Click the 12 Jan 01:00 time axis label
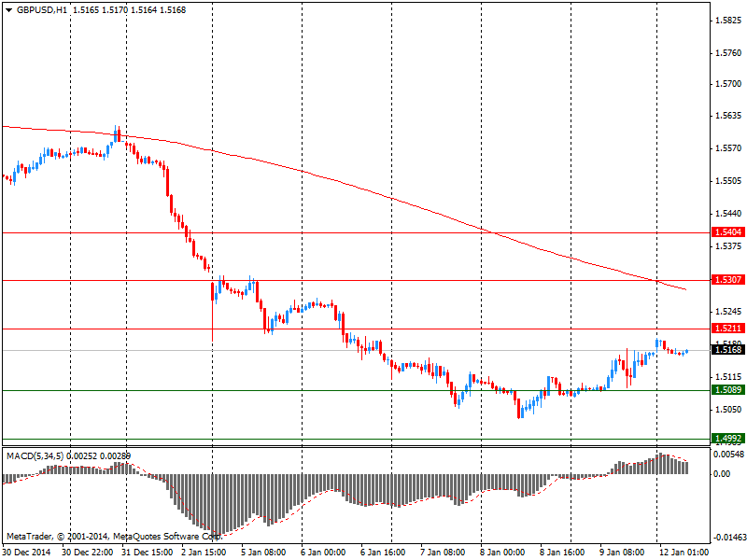Viewport: 747px width, 560px height. pos(684,552)
